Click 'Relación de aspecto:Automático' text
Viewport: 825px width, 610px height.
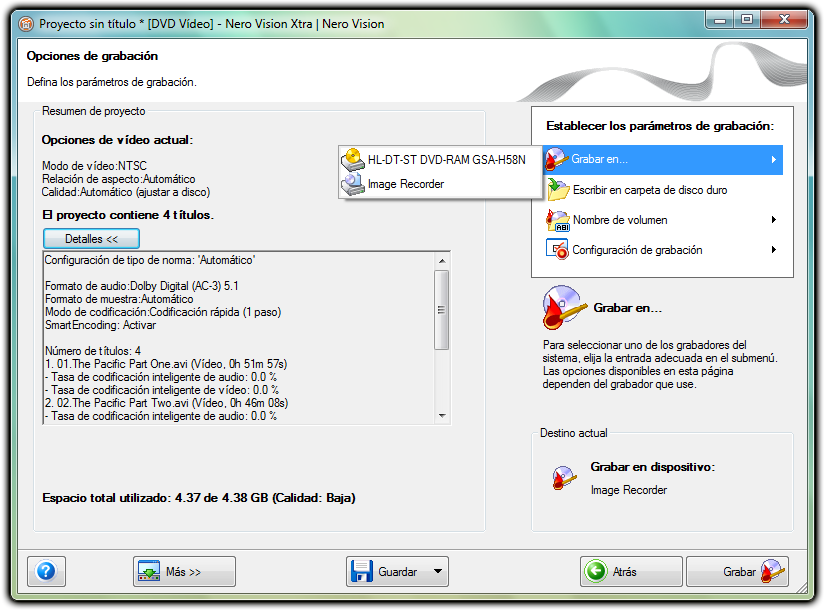tap(118, 179)
